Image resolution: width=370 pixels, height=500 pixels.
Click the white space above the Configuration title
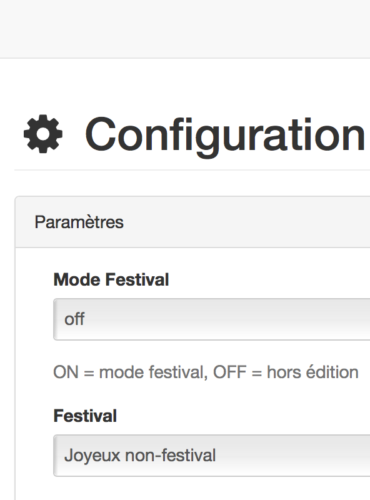tap(185, 87)
